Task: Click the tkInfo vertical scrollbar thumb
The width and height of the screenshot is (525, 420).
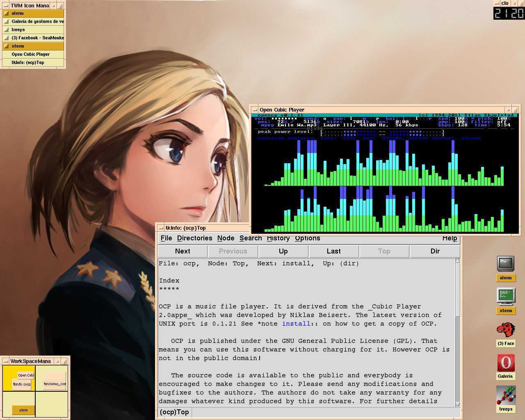Action: coord(458,290)
